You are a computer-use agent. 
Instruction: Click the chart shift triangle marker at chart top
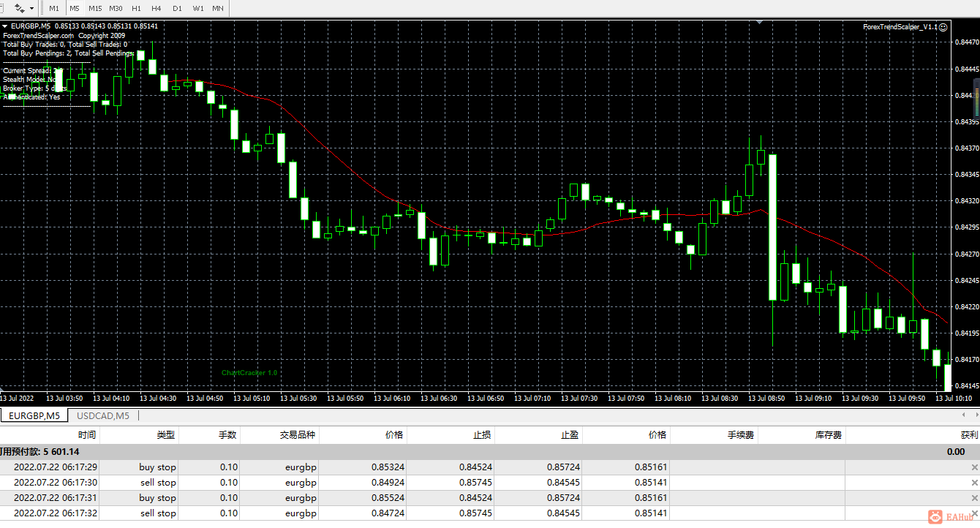(x=760, y=23)
